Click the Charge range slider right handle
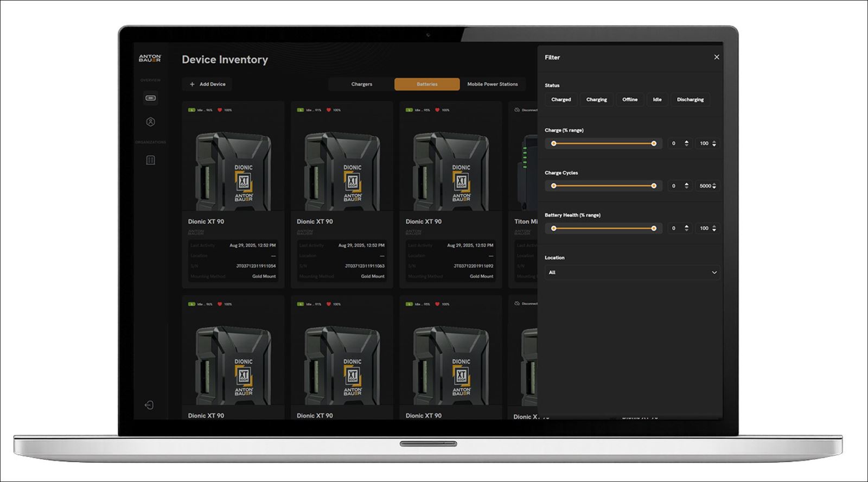This screenshot has height=482, width=868. (654, 144)
